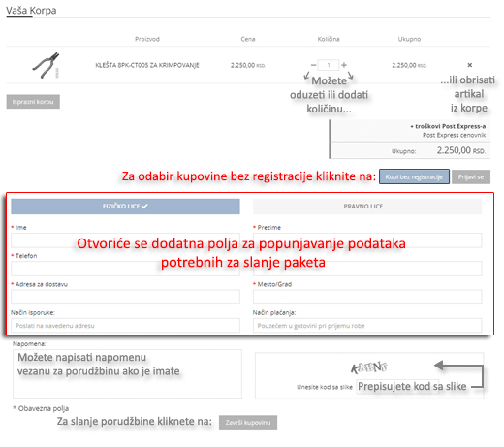Open the Način plaćanja dropdown
504x447 pixels.
[367, 326]
